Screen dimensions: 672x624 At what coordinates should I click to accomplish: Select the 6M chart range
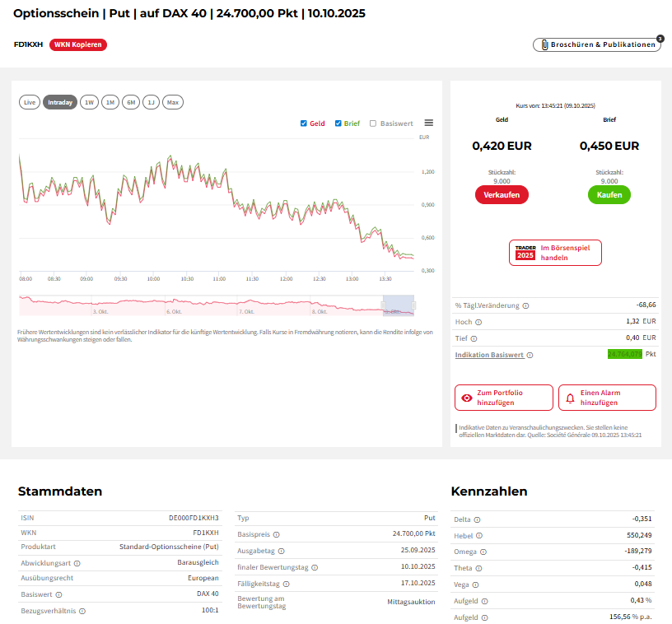pyautogui.click(x=131, y=102)
